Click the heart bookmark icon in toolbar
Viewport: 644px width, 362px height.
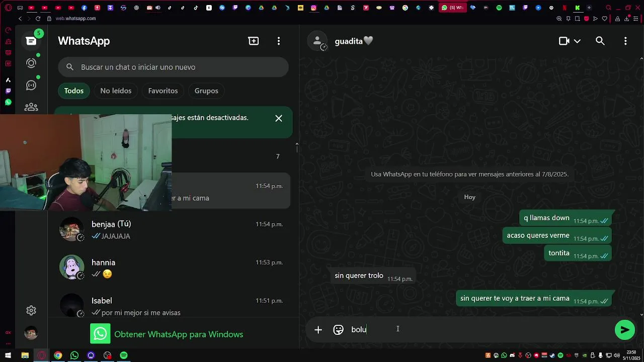pyautogui.click(x=605, y=19)
